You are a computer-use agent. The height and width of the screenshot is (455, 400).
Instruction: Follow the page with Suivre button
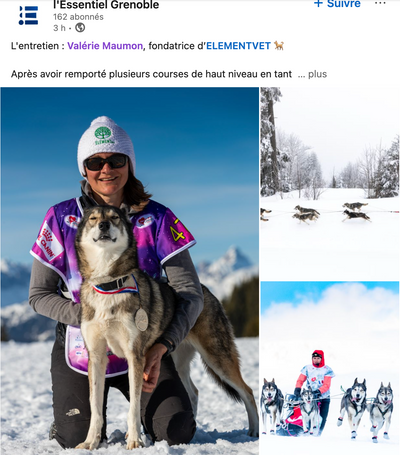(337, 3)
